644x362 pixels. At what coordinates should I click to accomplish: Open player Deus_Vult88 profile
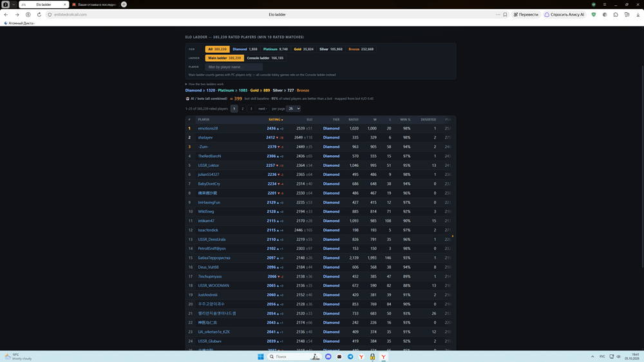coord(208,267)
